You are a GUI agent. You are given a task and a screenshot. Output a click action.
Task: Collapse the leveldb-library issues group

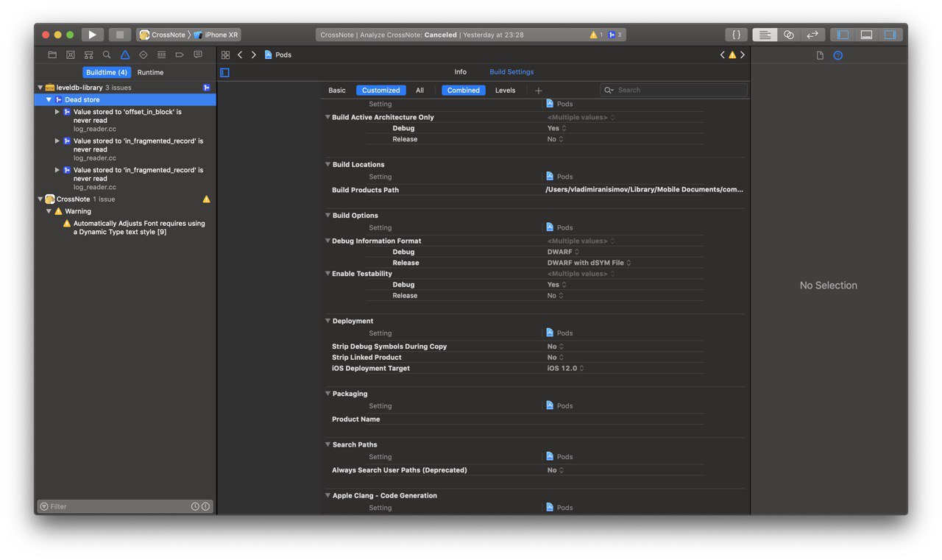(x=40, y=88)
